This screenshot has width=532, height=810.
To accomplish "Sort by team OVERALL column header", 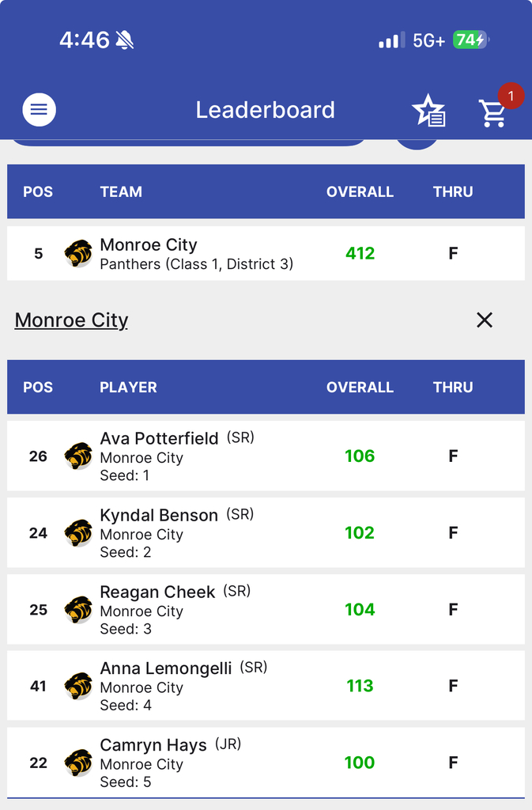I will [360, 191].
